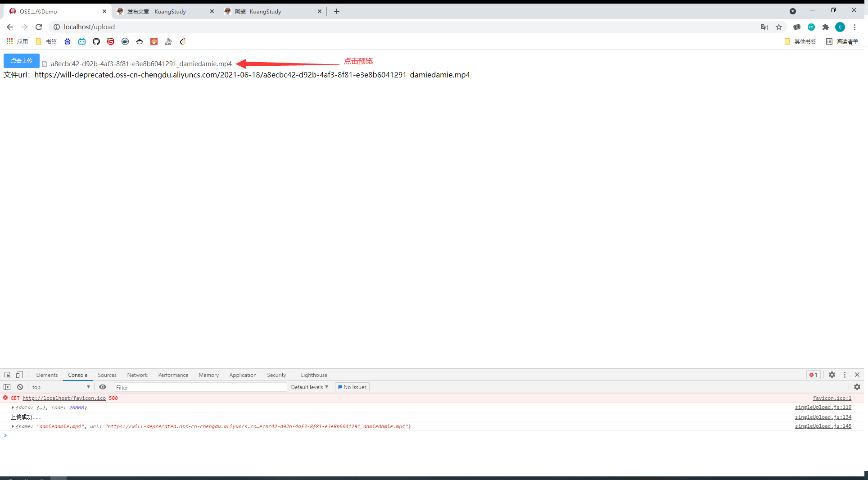Open the Security panel
Image resolution: width=868 pixels, height=480 pixels.
pos(276,375)
